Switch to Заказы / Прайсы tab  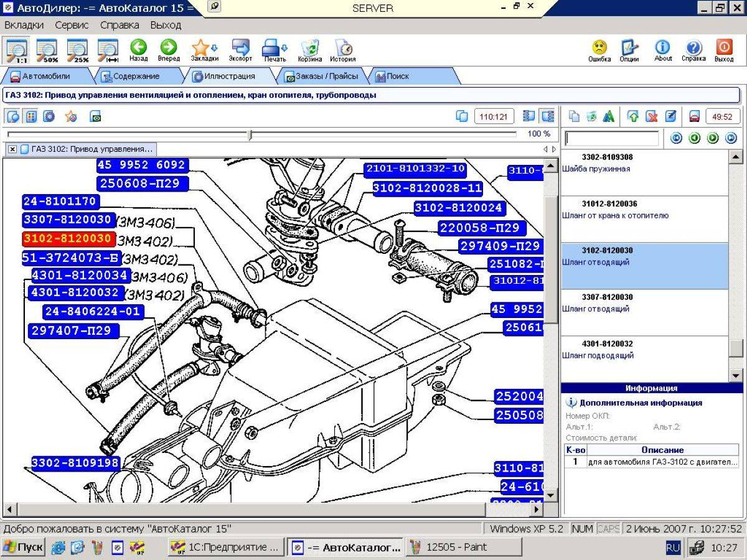point(321,76)
